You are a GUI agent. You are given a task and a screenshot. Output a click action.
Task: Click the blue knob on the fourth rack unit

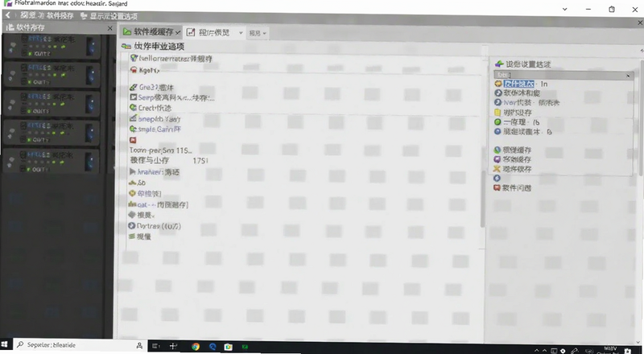(91, 133)
